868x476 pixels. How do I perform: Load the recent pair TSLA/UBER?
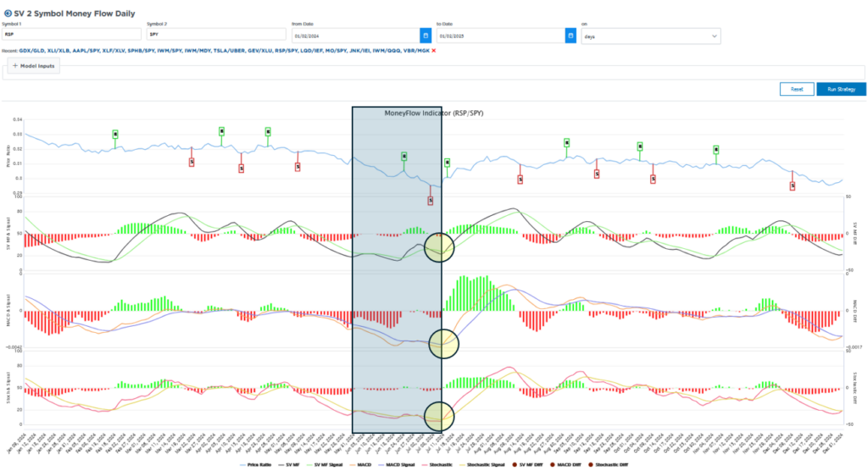tap(229, 50)
